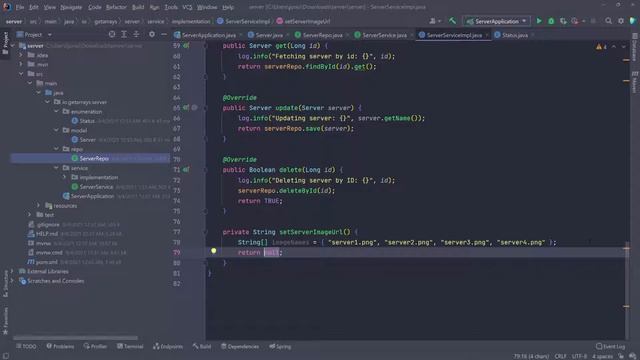Expand the .idea folder
Image resolution: width=640 pixels, height=360 pixels.
click(21, 55)
